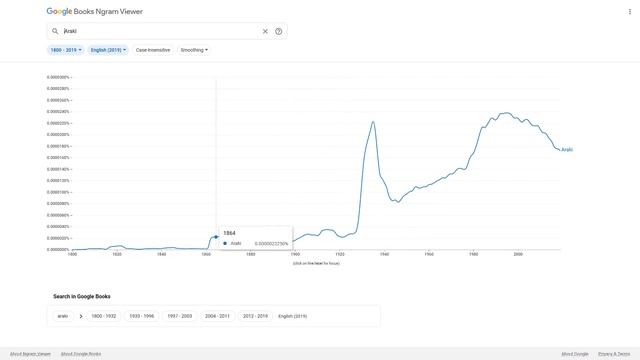The height and width of the screenshot is (360, 640).
Task: Open the search help question icon
Action: (x=278, y=31)
